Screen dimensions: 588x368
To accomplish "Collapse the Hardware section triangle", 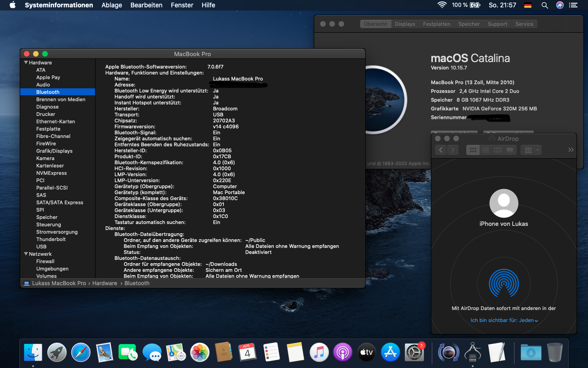I will [x=26, y=63].
